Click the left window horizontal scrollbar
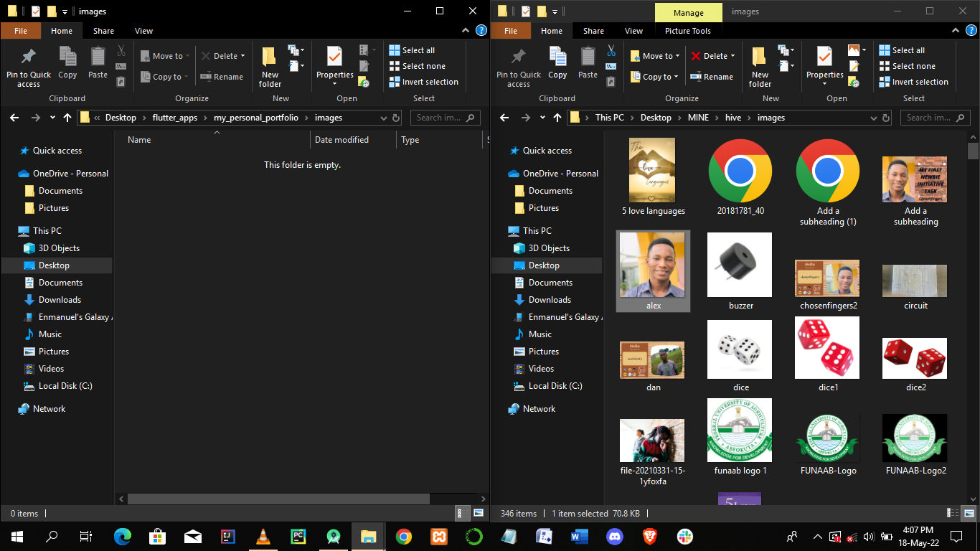 coord(278,499)
